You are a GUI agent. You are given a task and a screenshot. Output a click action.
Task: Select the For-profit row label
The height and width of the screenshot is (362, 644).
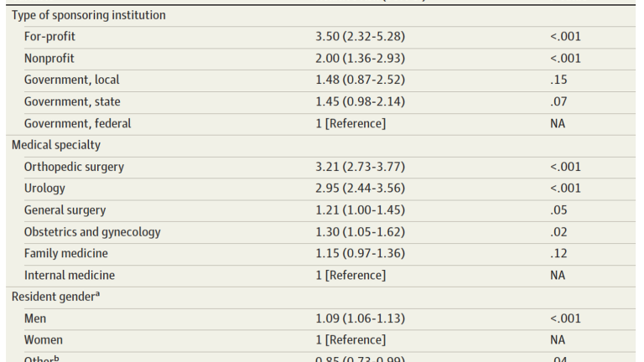pyautogui.click(x=49, y=37)
